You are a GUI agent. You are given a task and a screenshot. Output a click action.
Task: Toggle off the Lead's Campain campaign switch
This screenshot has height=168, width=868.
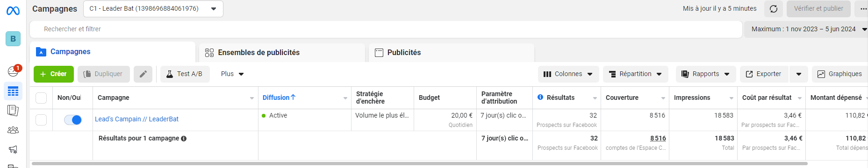click(x=73, y=120)
